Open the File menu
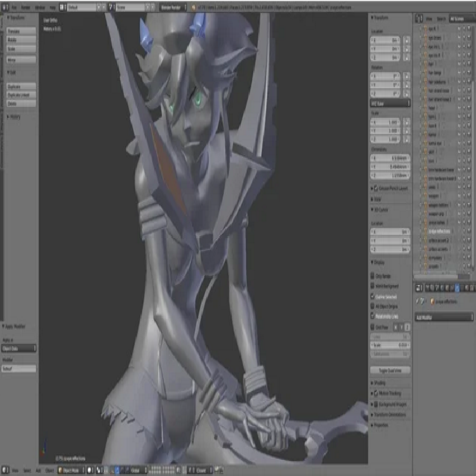 click(x=14, y=7)
